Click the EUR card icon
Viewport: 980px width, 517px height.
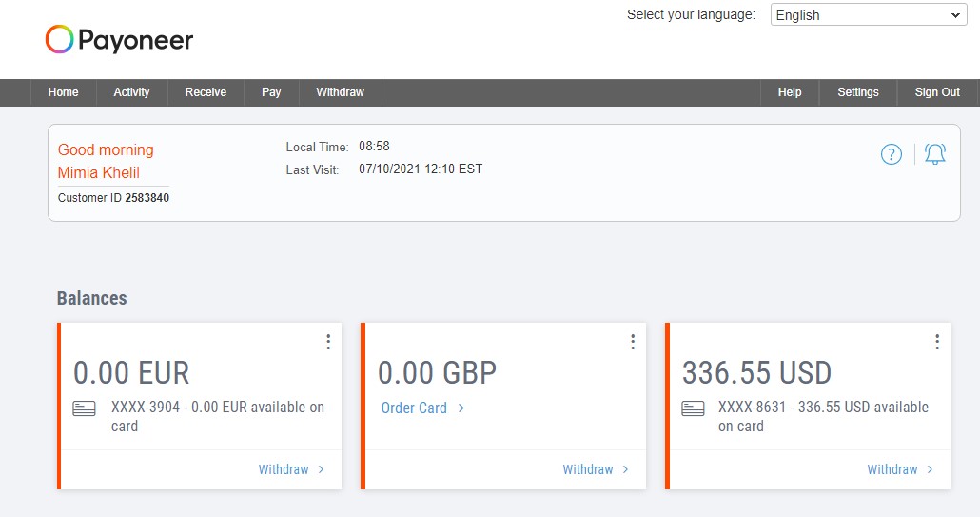click(85, 408)
